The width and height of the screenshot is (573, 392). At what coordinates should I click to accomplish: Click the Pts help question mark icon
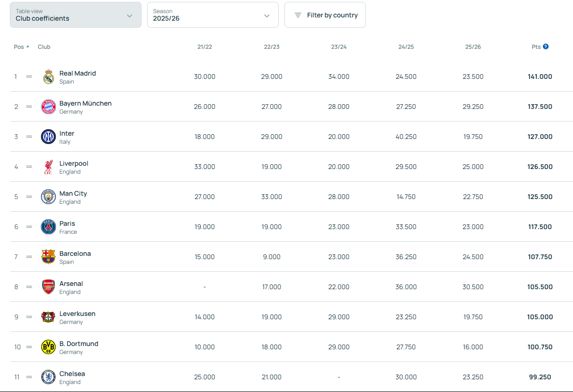coord(546,46)
